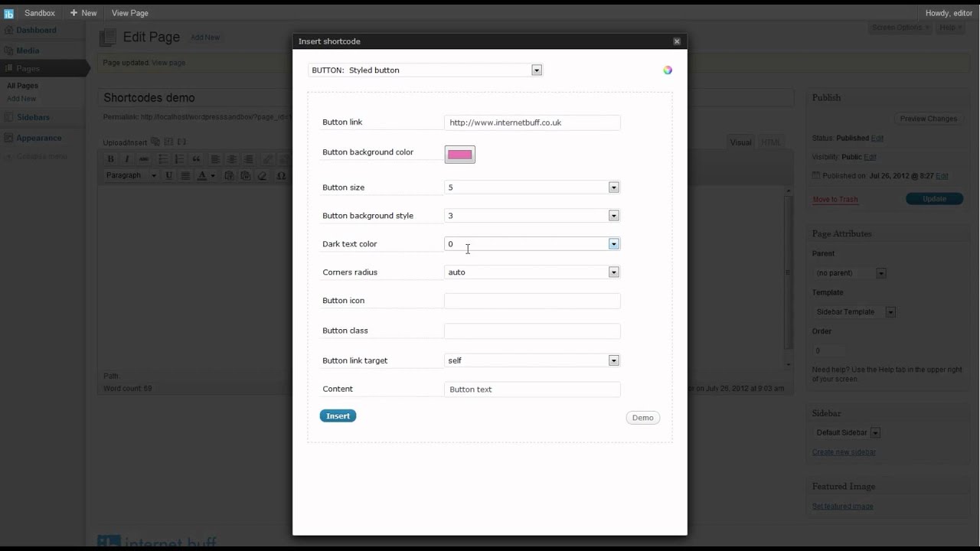Open Dashboard in the admin menu
The image size is (980, 551).
point(36,30)
